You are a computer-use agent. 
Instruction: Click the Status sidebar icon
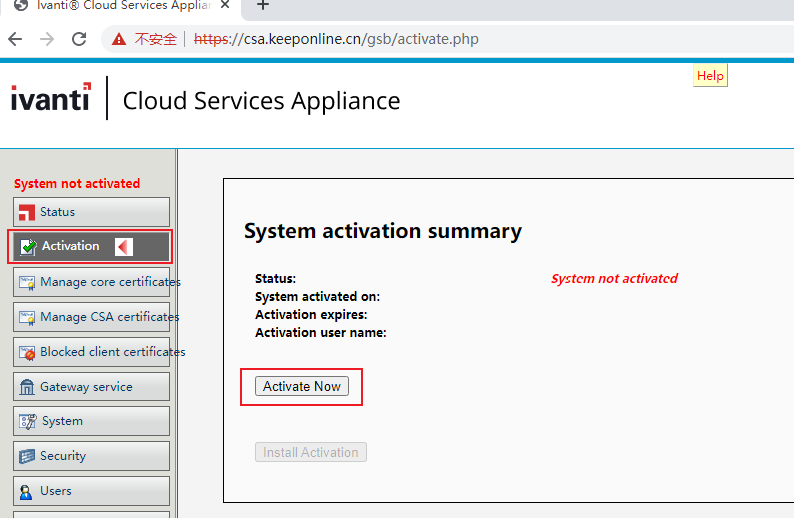27,212
